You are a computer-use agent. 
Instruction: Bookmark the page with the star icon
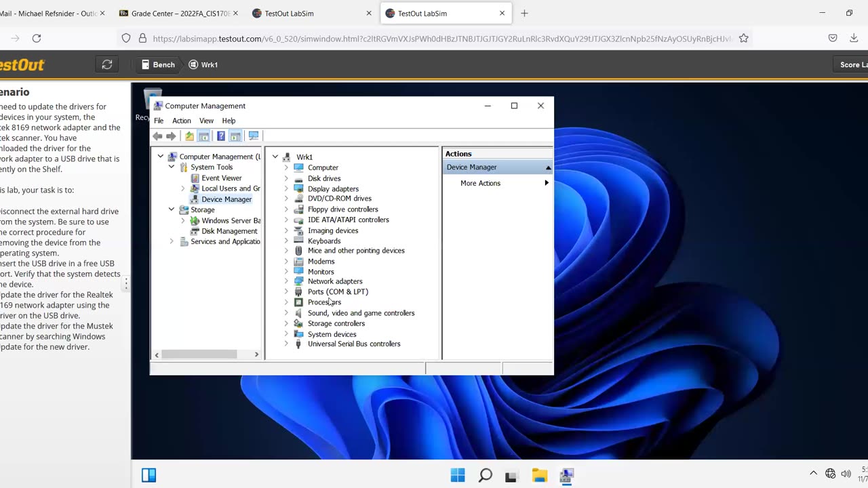(744, 39)
